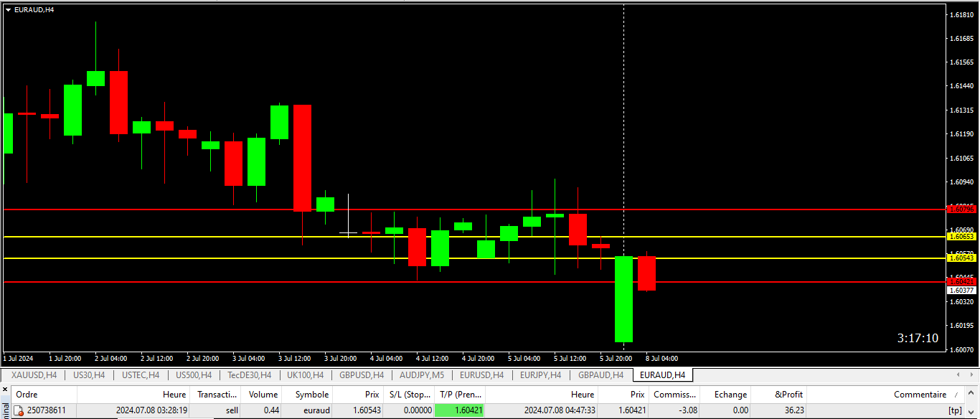Open the TecDE30,H4 chart tab
Screen dimensions: 980x419
249,375
